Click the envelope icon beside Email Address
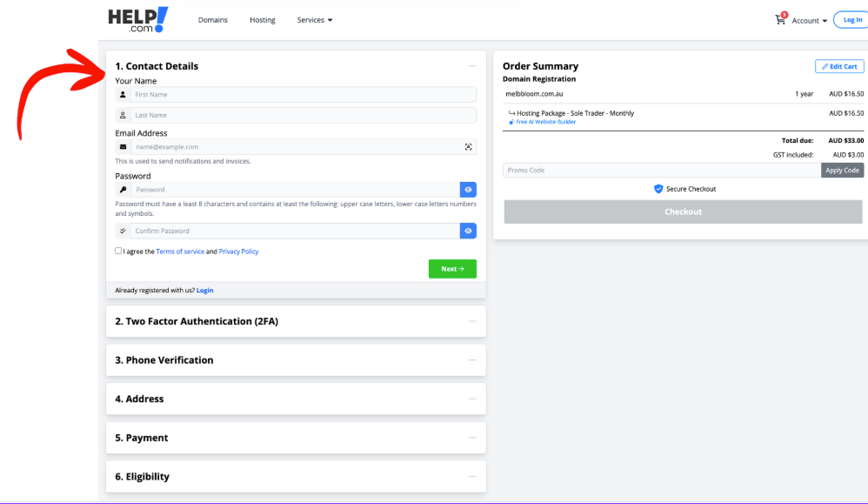 [x=123, y=147]
